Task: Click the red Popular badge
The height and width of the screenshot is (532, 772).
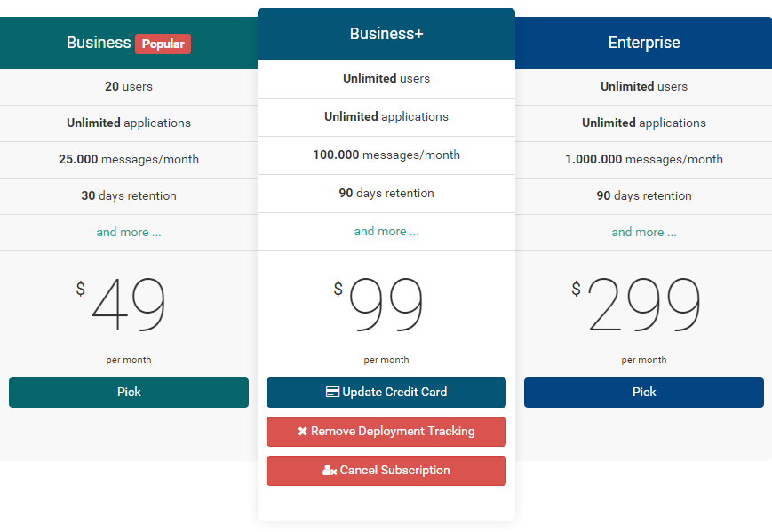Action: pyautogui.click(x=163, y=44)
